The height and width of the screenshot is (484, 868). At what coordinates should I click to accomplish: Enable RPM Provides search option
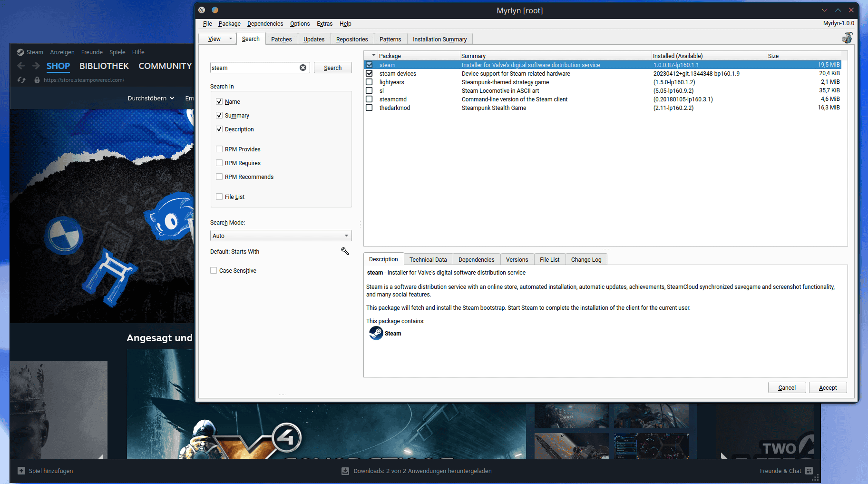(219, 149)
